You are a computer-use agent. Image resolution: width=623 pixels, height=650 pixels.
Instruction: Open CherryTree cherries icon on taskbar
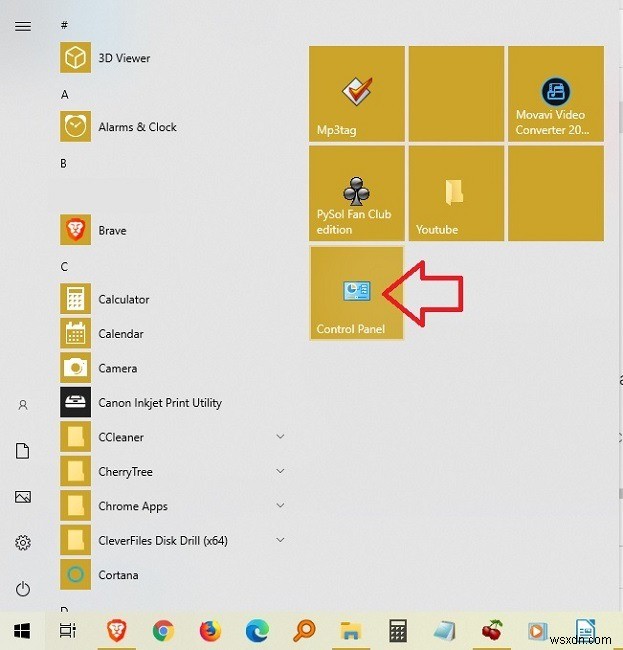pyautogui.click(x=492, y=630)
